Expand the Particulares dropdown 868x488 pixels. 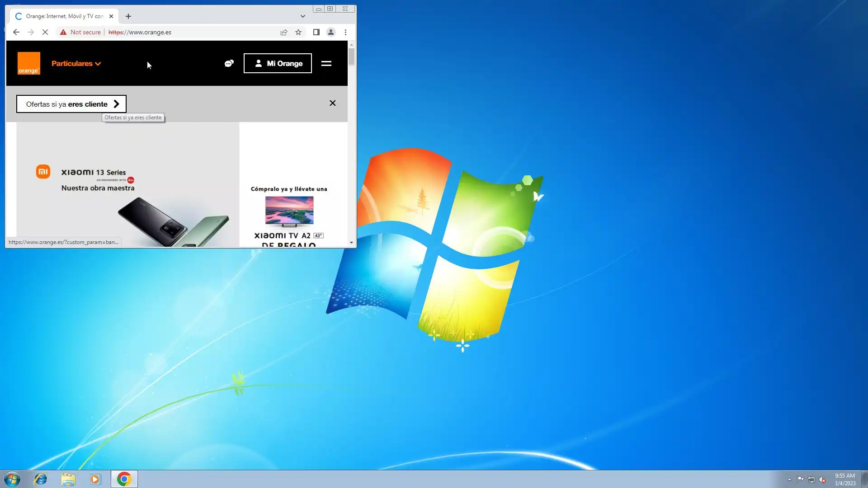click(76, 63)
